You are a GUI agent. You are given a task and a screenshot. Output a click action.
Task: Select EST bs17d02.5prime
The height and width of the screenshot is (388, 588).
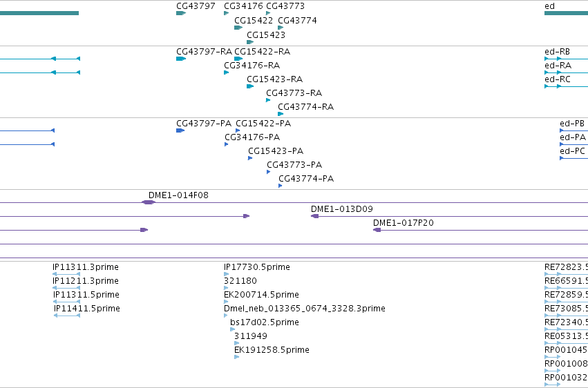(265, 322)
